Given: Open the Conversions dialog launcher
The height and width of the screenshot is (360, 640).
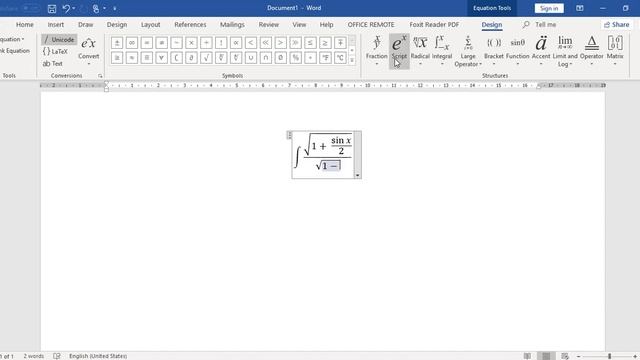Looking at the screenshot, I should coord(100,76).
